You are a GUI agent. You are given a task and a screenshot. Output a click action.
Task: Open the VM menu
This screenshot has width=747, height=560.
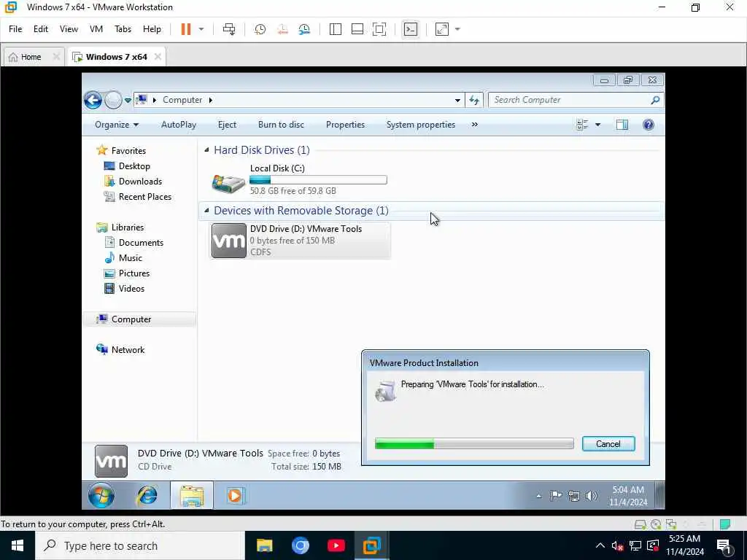point(96,29)
